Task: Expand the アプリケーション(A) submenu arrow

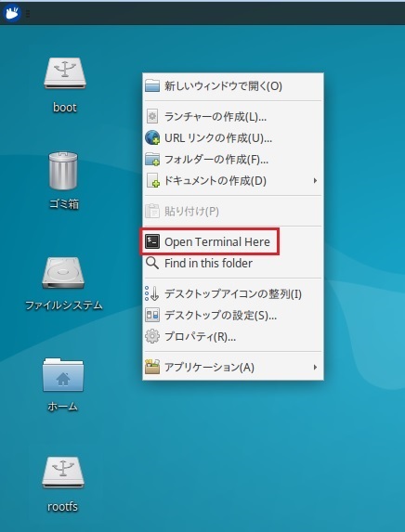Action: pyautogui.click(x=316, y=367)
